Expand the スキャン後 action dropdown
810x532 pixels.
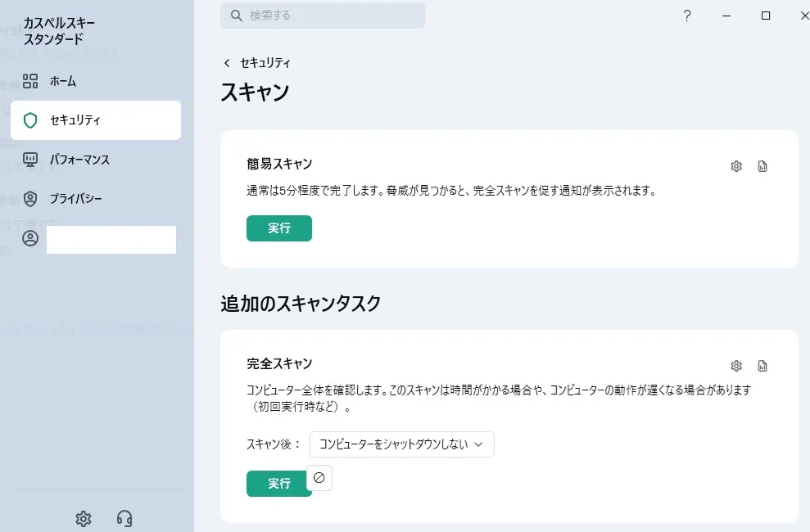pyautogui.click(x=402, y=444)
